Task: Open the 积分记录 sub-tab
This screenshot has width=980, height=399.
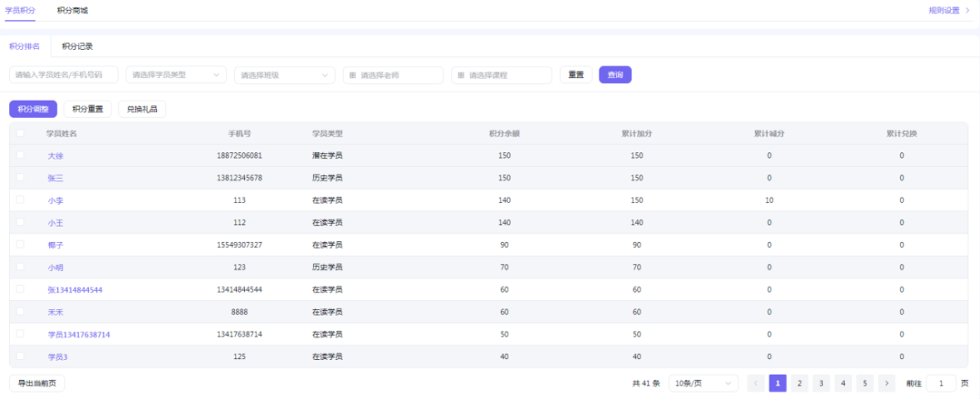Action: [x=77, y=46]
